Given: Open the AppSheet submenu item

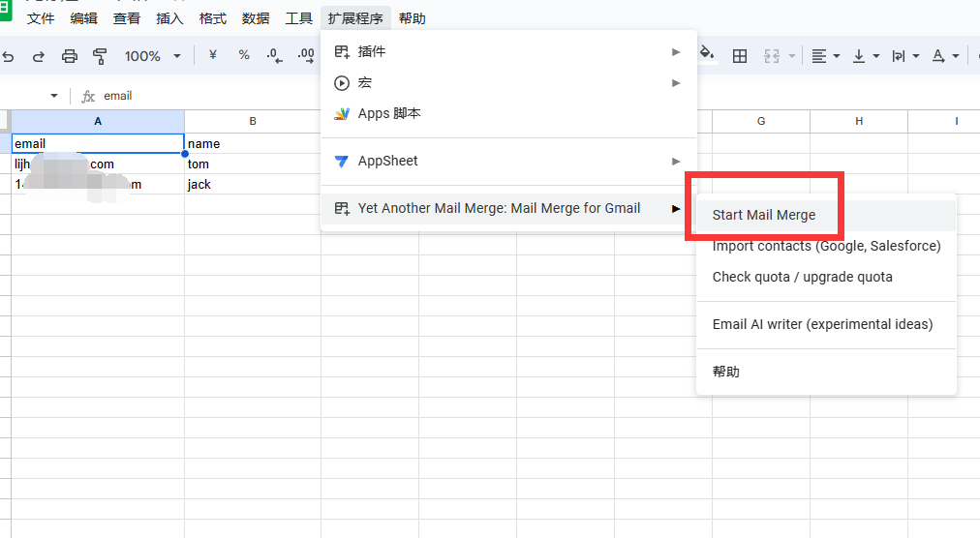Looking at the screenshot, I should tap(508, 162).
